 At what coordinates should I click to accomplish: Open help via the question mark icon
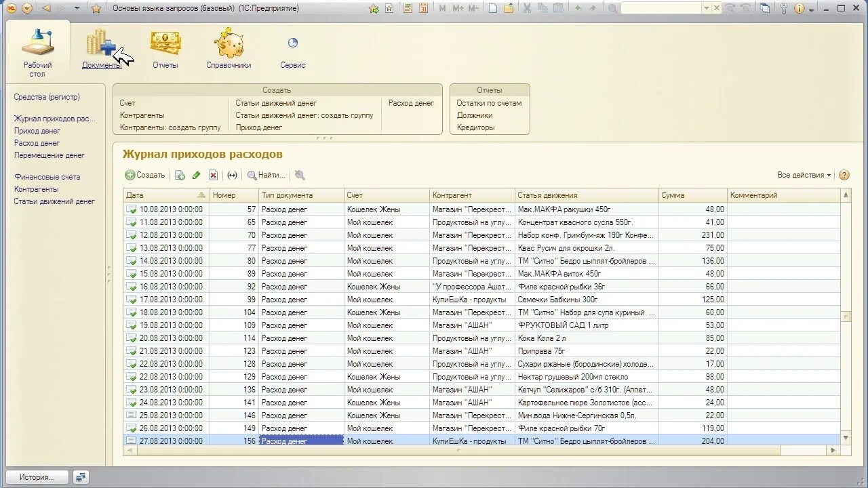pos(844,175)
